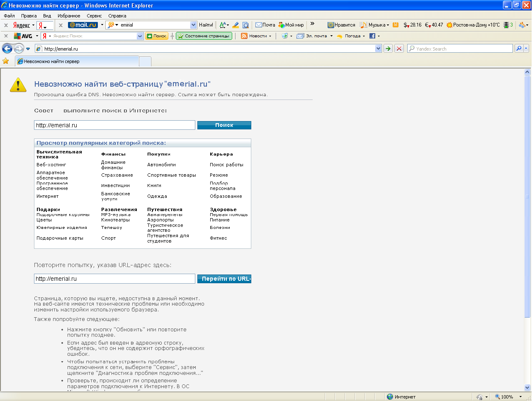
Task: Open the Поиск работы category link
Action: 227,165
